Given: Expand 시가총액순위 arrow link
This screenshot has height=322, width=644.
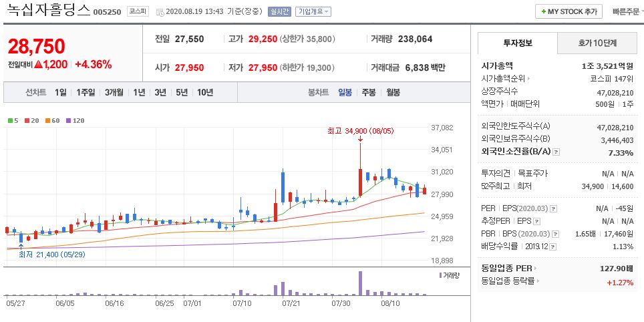Looking at the screenshot, I should tap(506, 79).
